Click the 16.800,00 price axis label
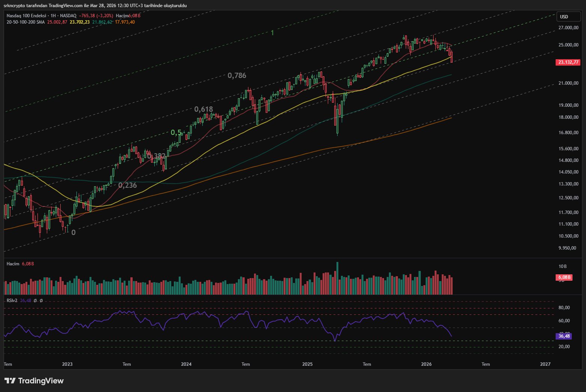The image size is (586, 392). pos(568,133)
